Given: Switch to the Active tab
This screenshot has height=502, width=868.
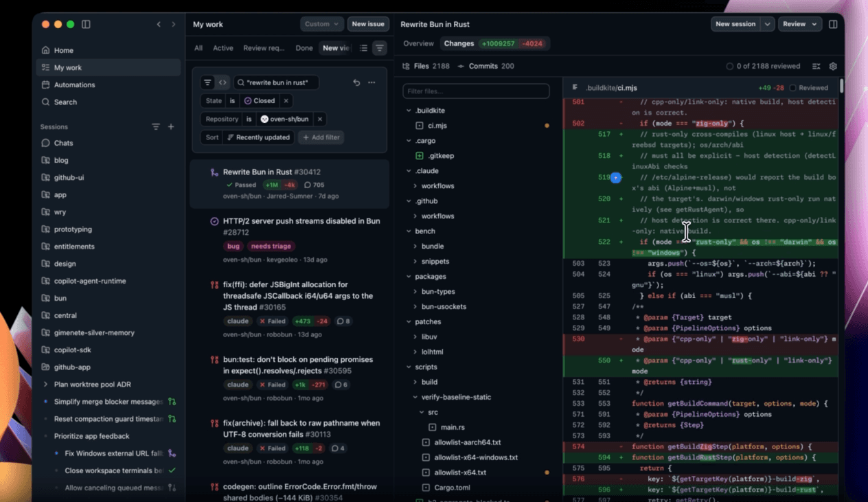Looking at the screenshot, I should pyautogui.click(x=223, y=48).
